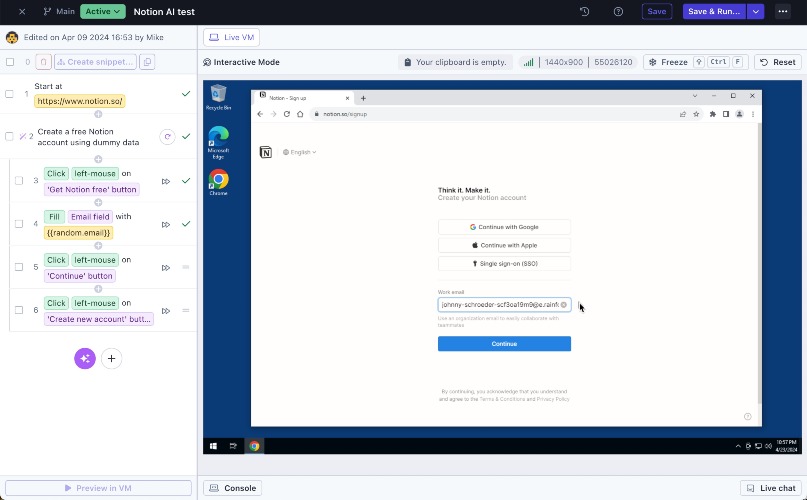Click the purple AI sparkle add-step button
This screenshot has height=500, width=807.
point(85,358)
